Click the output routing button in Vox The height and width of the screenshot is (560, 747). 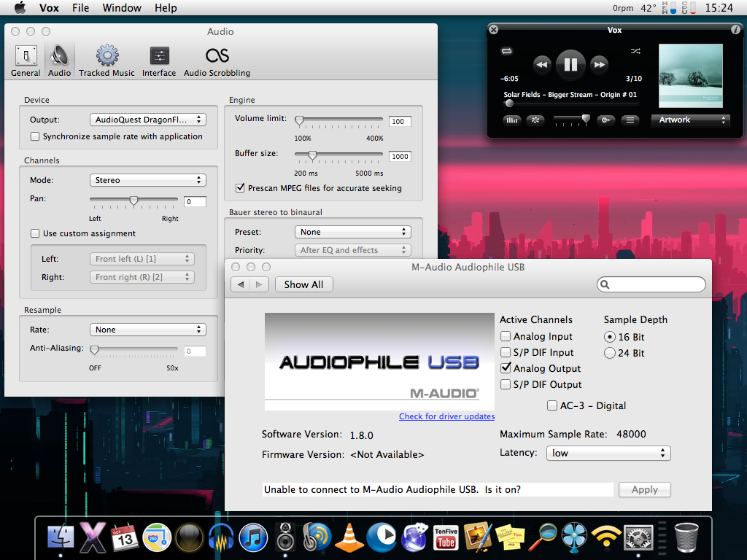(x=605, y=120)
